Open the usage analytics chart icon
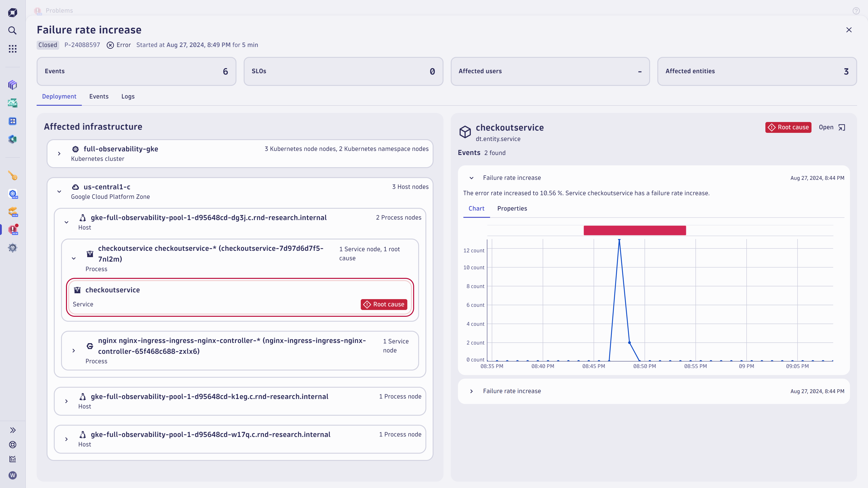The image size is (868, 488). pyautogui.click(x=12, y=459)
